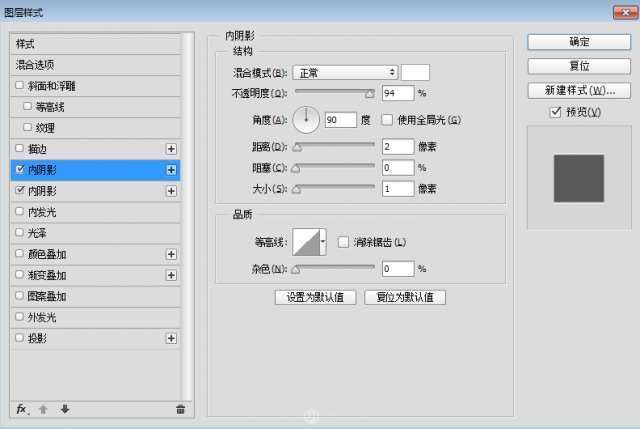Click the plus icon on highlighted 内阴影 row
This screenshot has height=429, width=640.
pos(171,170)
